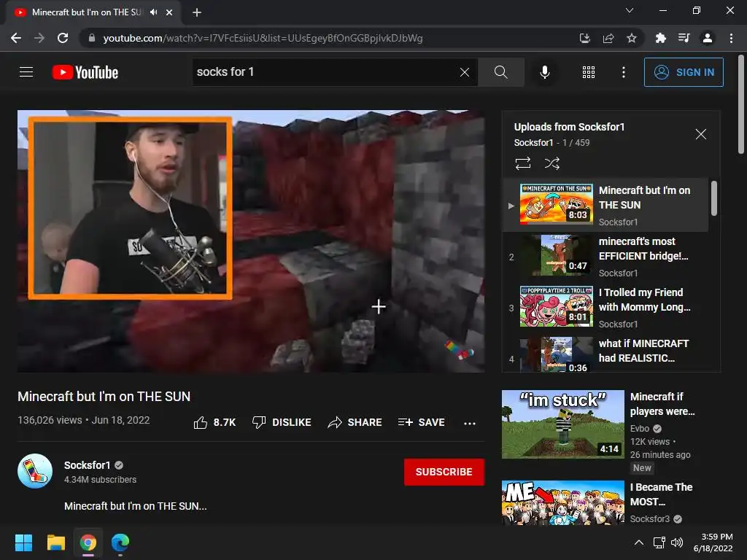Show hidden tray icons chevron

point(639,542)
